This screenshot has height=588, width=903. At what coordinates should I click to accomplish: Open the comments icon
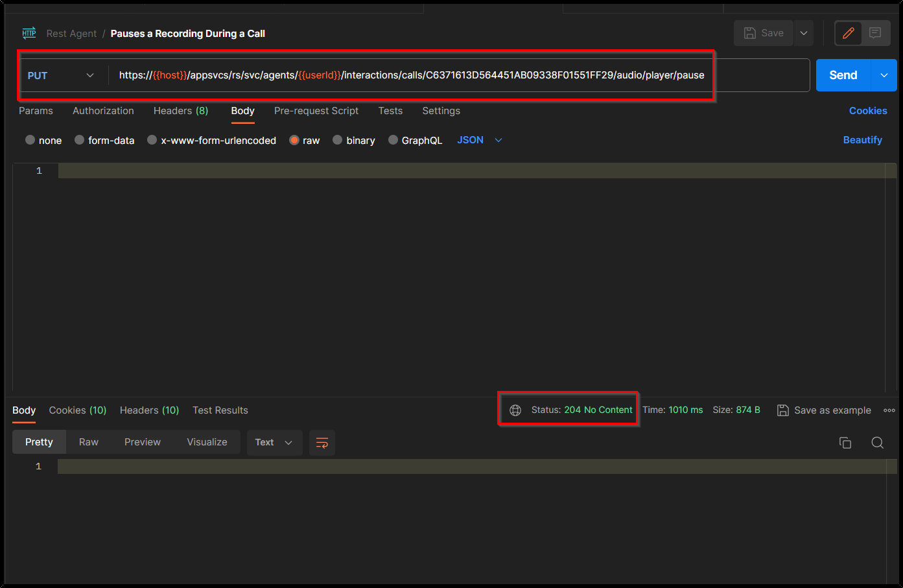click(x=875, y=33)
